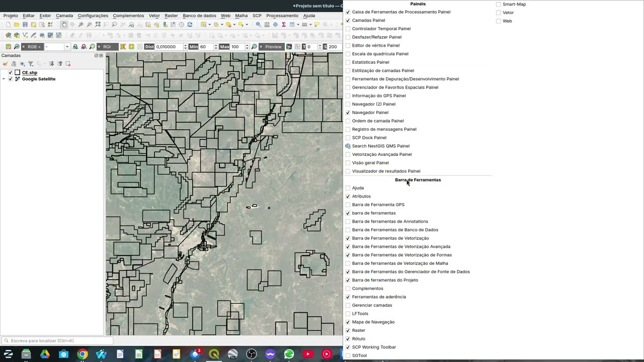The width and height of the screenshot is (644, 362).
Task: Open Google Chrome from the taskbar
Action: pyautogui.click(x=83, y=354)
